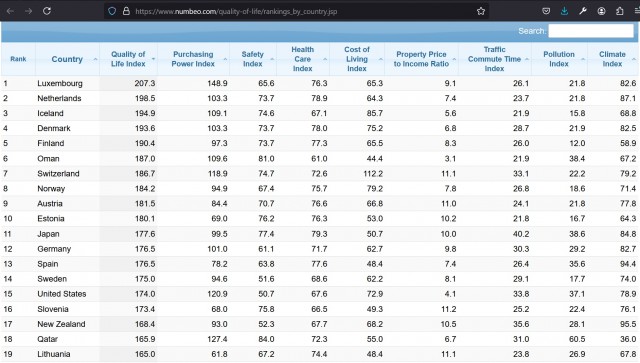Image resolution: width=640 pixels, height=363 pixels.
Task: Select Luxembourg's quality of life value 207.3
Action: (x=145, y=83)
